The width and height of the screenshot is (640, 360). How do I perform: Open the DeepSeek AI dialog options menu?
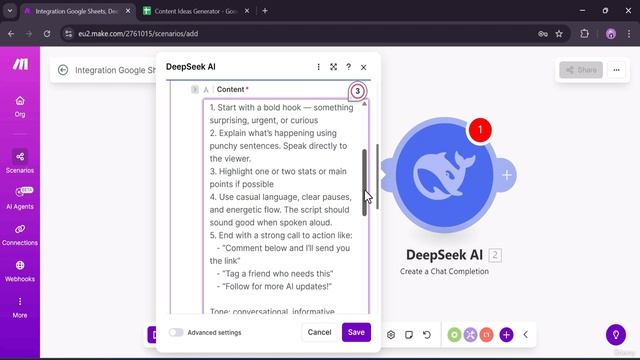click(318, 67)
